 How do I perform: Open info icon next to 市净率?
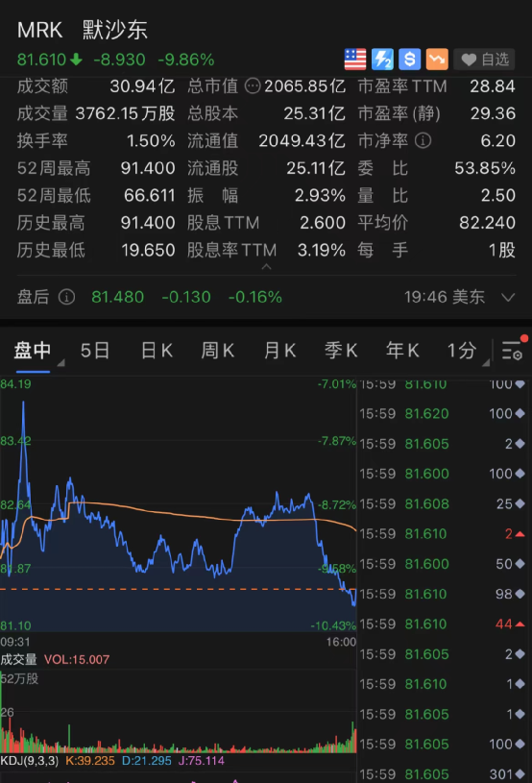(423, 141)
